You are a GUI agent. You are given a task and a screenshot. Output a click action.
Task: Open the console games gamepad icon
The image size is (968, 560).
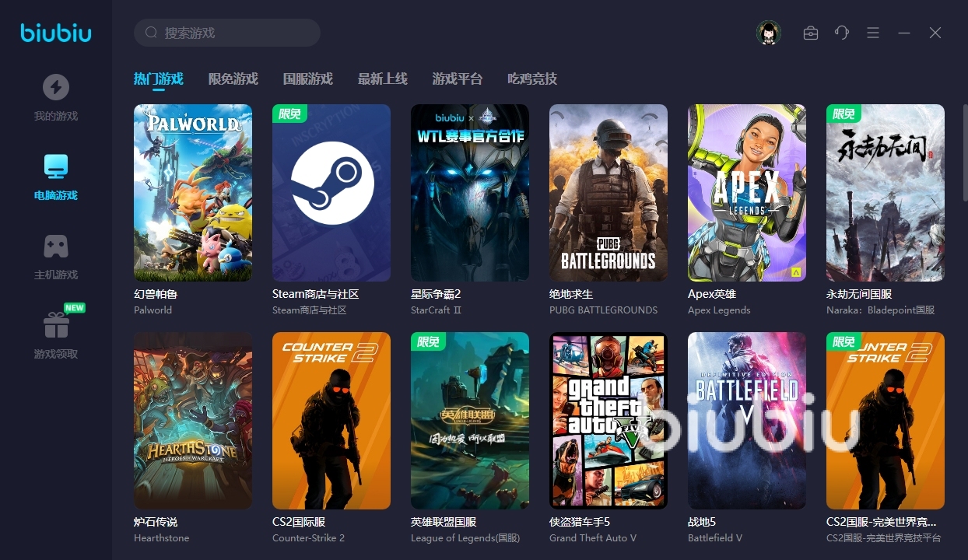click(55, 246)
